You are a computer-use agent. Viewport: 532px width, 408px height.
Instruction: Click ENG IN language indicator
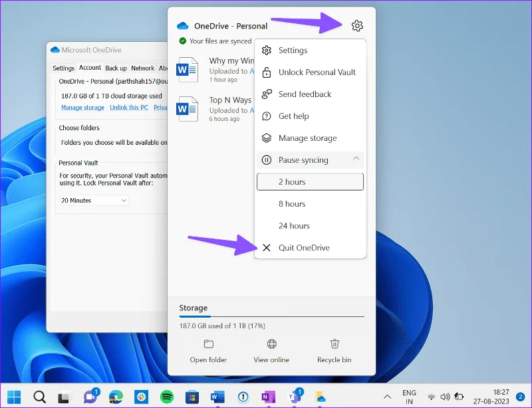[409, 397]
